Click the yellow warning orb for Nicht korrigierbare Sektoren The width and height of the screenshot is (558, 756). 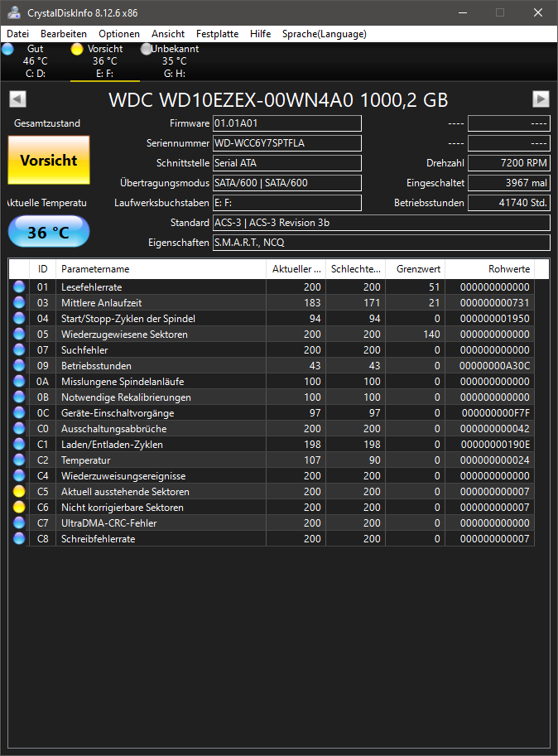(x=19, y=508)
